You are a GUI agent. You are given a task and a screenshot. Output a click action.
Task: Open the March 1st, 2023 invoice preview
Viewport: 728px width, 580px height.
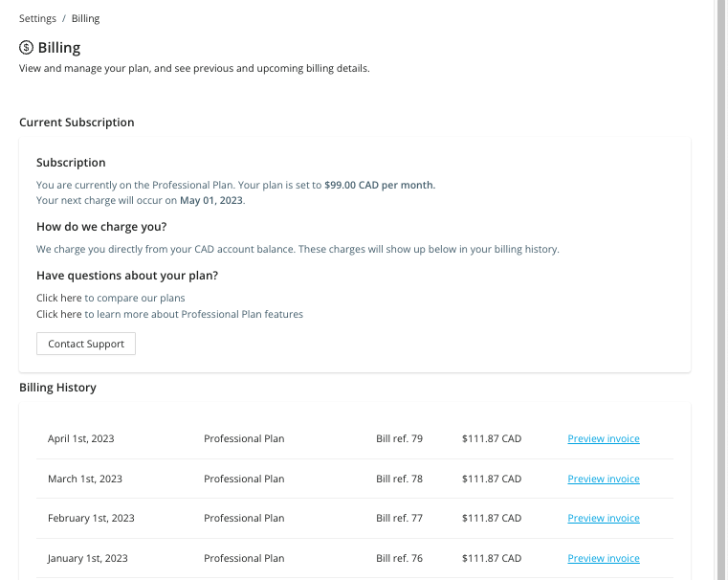pos(603,479)
